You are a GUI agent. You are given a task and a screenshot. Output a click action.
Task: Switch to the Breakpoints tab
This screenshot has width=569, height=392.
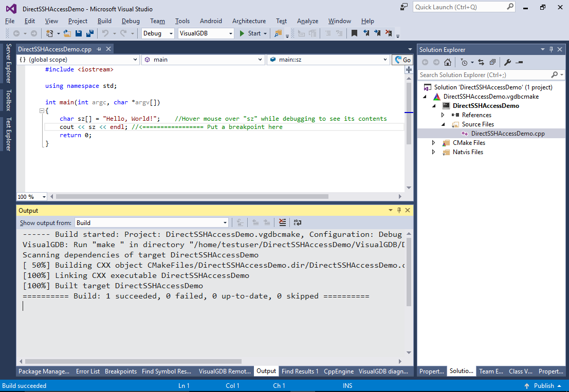[121, 371]
